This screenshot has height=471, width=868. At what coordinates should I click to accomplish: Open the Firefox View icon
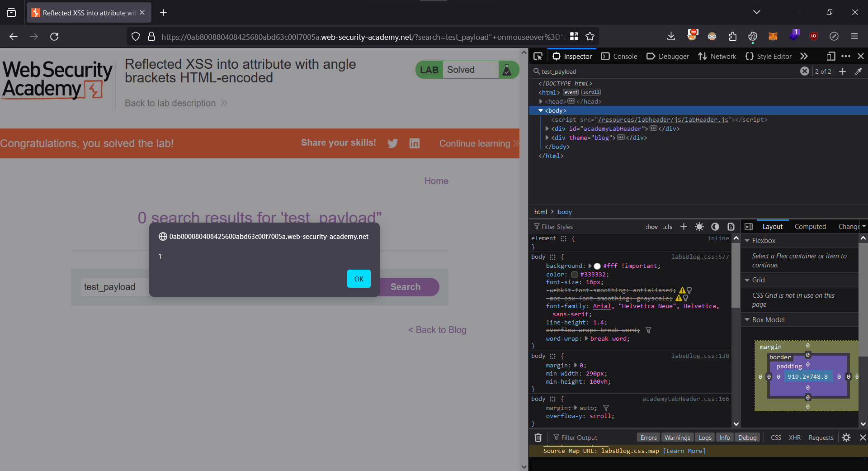point(11,13)
